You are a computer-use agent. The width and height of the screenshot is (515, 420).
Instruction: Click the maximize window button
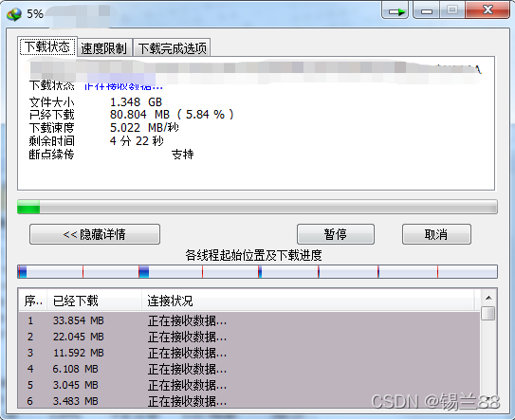452,10
